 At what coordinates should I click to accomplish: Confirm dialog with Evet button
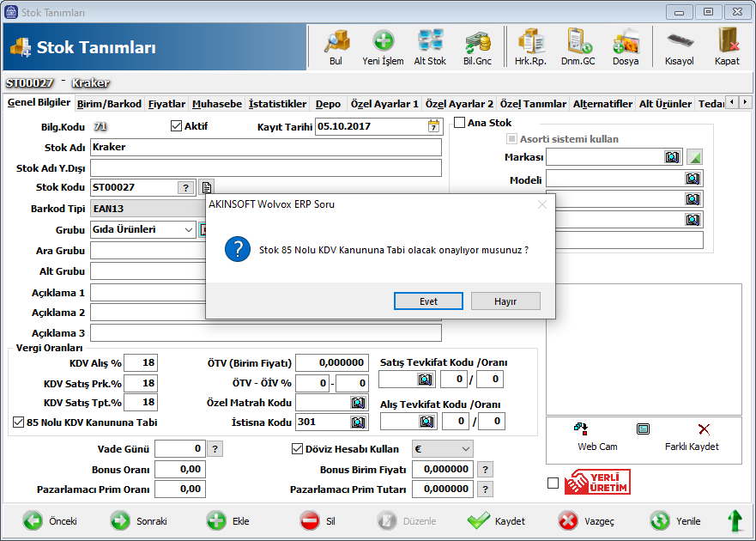[x=428, y=301]
